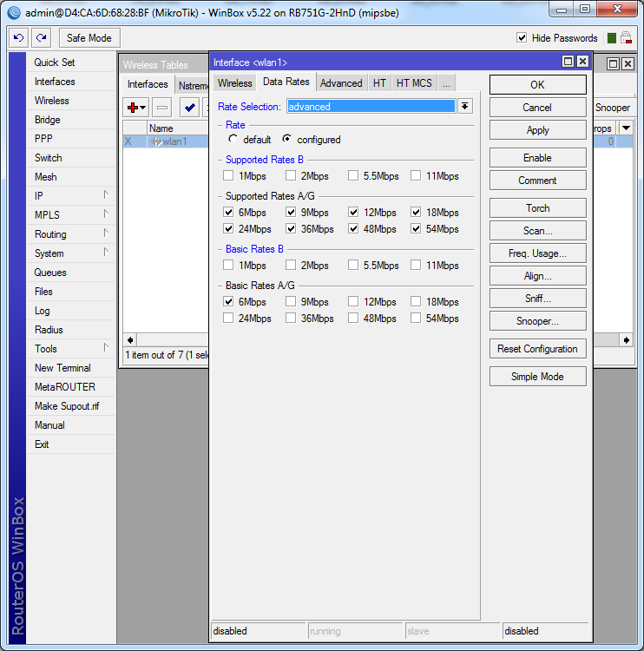
Task: Click the Snooper... button in dialog
Action: tap(538, 321)
